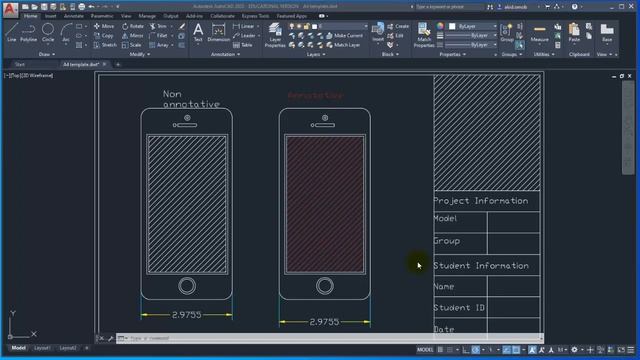Click the white ByLayer color swatch
Viewport: 640px width, 360px height.
[x=452, y=26]
